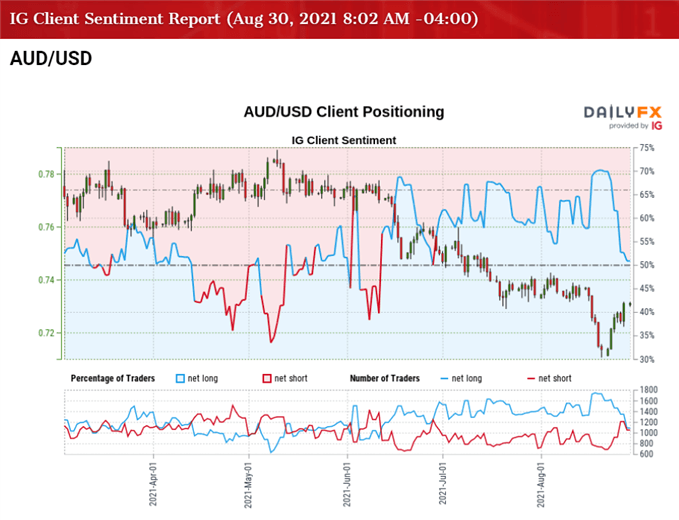The image size is (679, 520).
Task: Click the 75% axis label
Action: pyautogui.click(x=647, y=148)
